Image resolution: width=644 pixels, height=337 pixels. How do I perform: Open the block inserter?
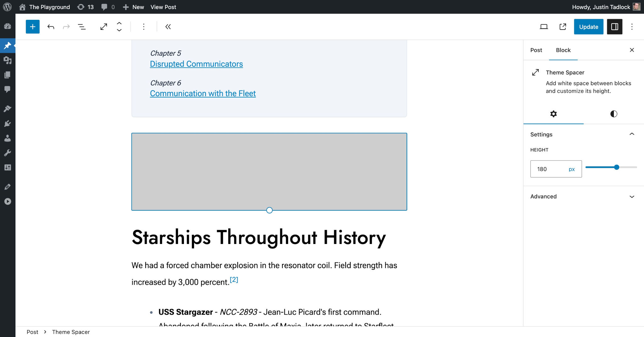point(32,27)
